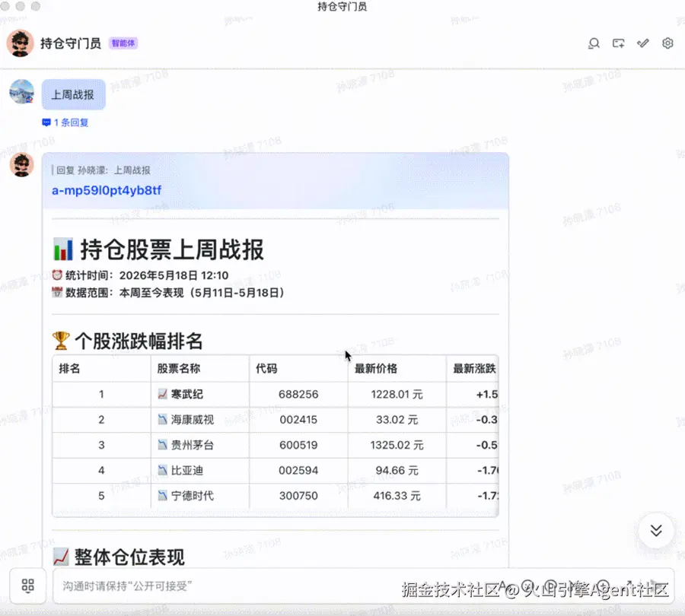Click the 持仓守门员 avatar in the header
This screenshot has width=685, height=616.
pos(20,43)
